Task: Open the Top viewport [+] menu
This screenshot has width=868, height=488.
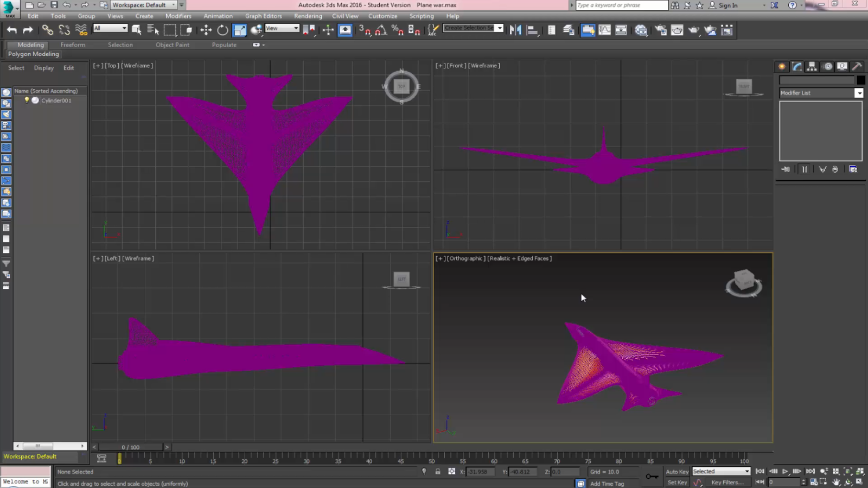Action: [x=98, y=66]
